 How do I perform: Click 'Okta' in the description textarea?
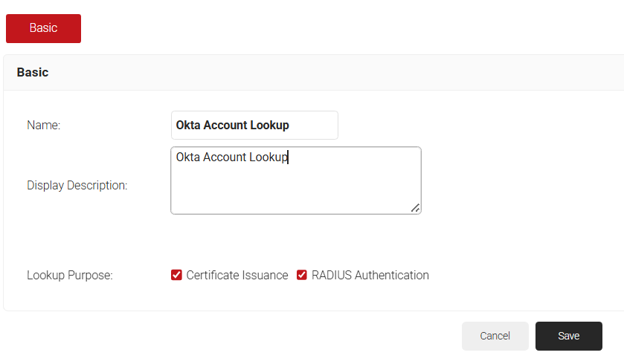pos(188,157)
